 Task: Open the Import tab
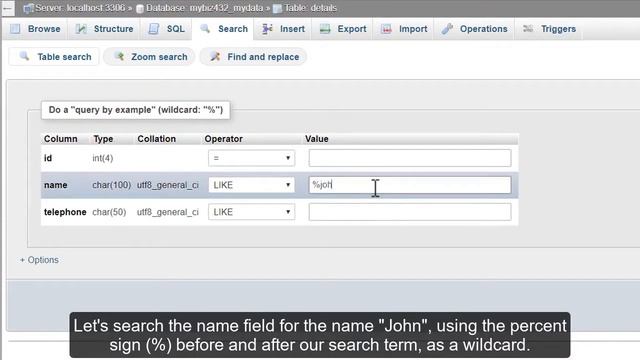click(x=404, y=29)
